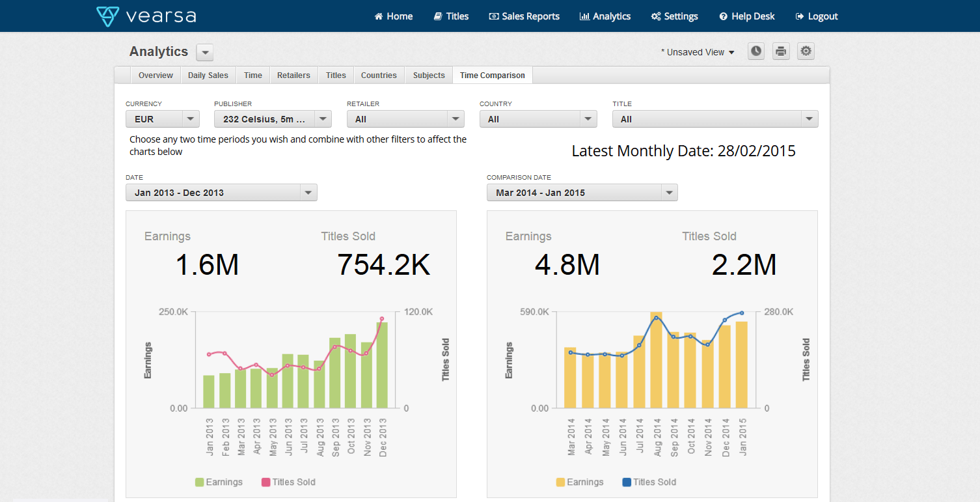The height and width of the screenshot is (502, 980).
Task: Click the printer icon button
Action: click(781, 51)
